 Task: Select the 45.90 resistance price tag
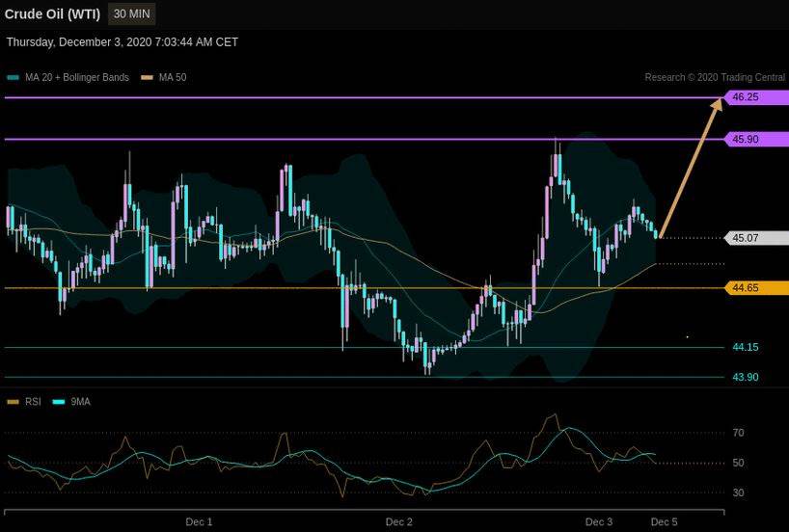point(756,140)
